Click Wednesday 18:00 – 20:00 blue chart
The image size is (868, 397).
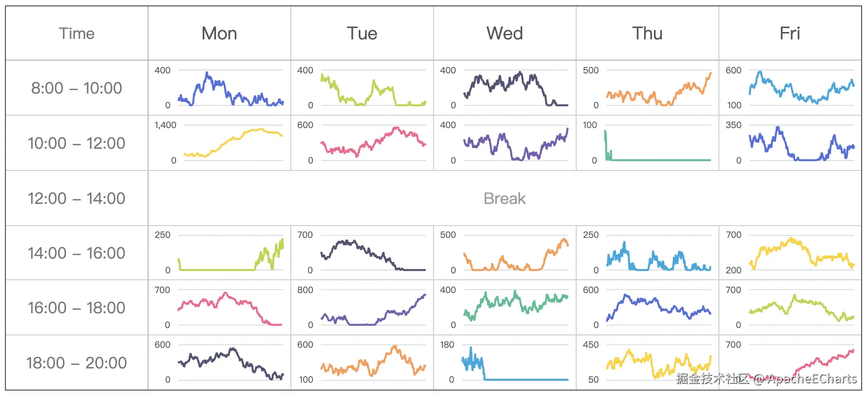516,364
